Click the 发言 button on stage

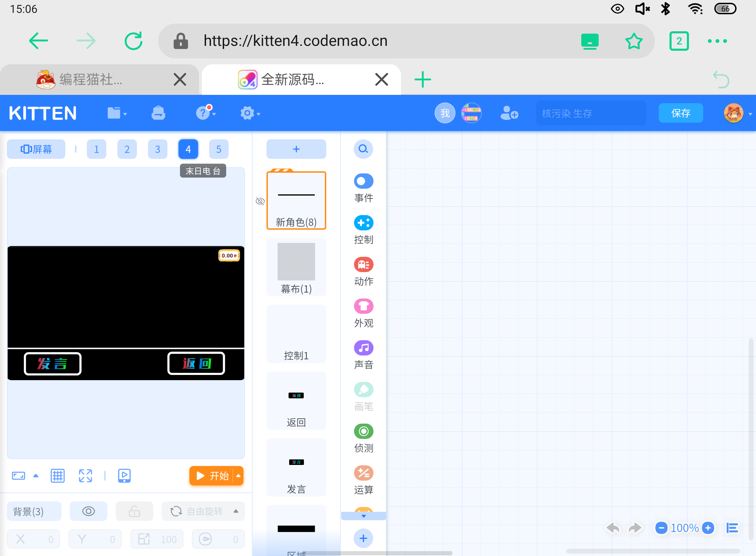[x=52, y=364]
